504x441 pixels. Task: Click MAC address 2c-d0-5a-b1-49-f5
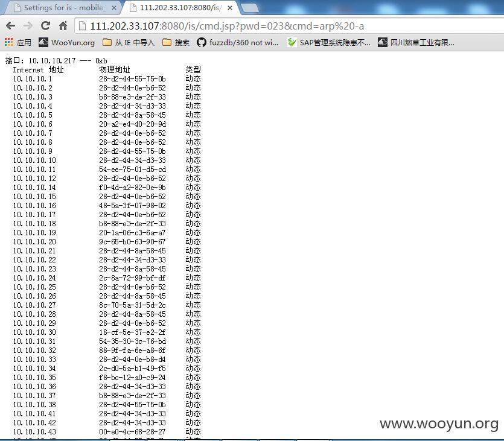click(132, 369)
